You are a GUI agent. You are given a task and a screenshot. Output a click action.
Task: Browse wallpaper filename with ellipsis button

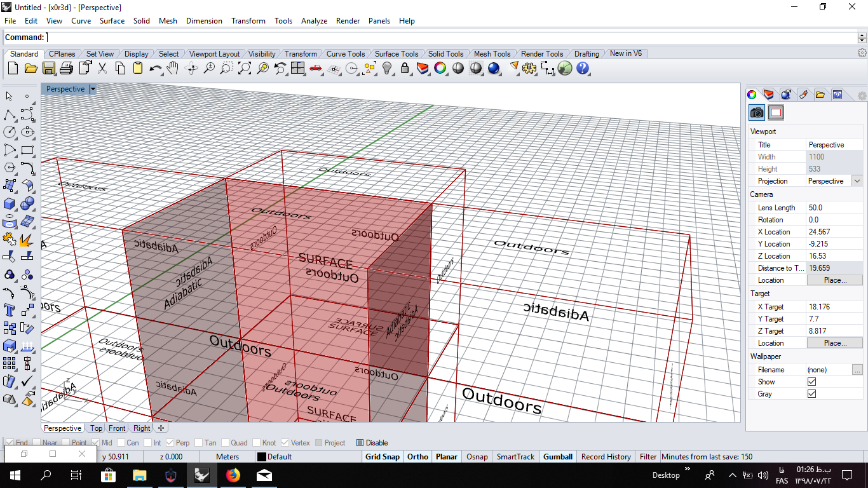click(858, 370)
